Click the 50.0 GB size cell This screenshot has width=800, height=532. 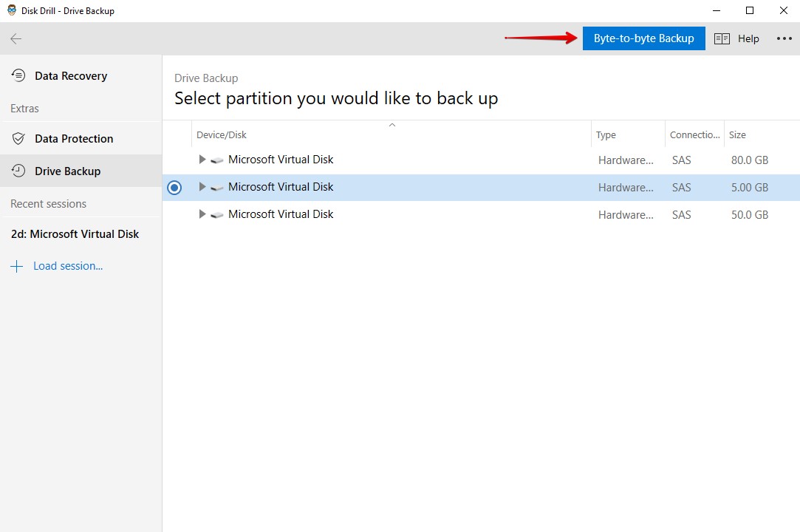coord(750,215)
